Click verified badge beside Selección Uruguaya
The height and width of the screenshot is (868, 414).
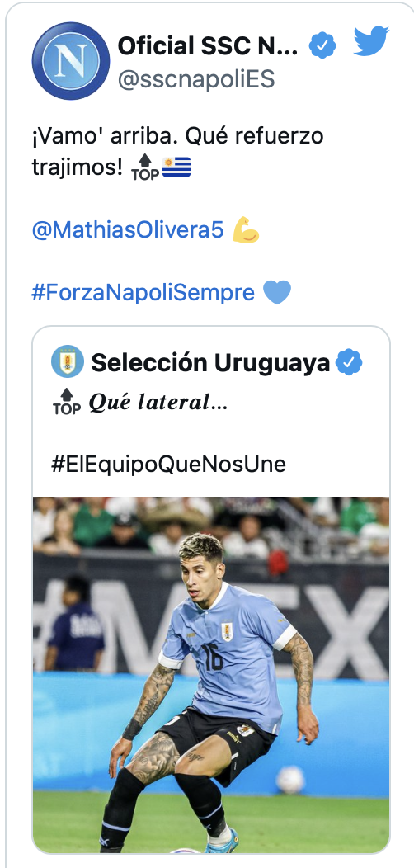pos(349,362)
